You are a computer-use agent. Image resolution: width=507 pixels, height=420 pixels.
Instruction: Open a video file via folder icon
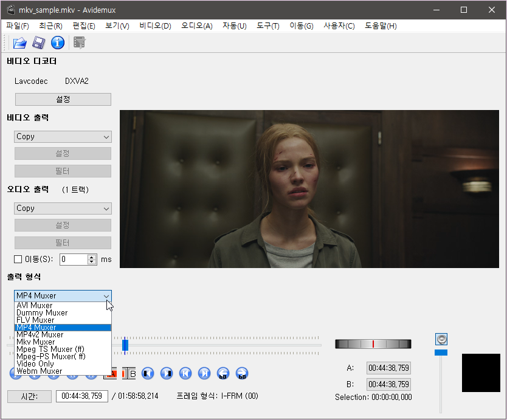pos(19,43)
